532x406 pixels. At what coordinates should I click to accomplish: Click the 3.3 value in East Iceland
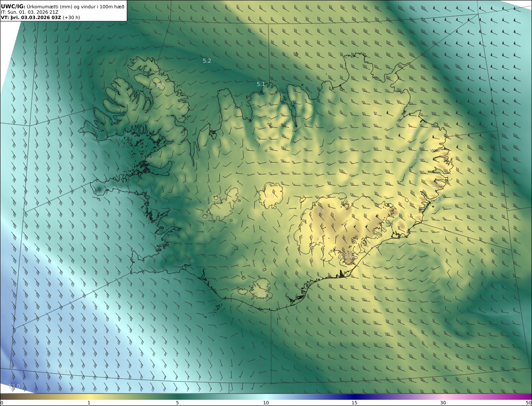pos(417,157)
